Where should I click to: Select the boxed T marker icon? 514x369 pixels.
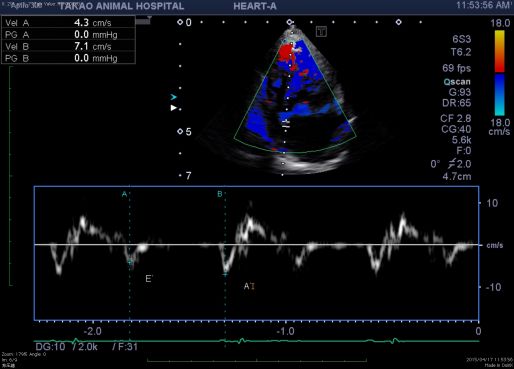[x=321, y=32]
